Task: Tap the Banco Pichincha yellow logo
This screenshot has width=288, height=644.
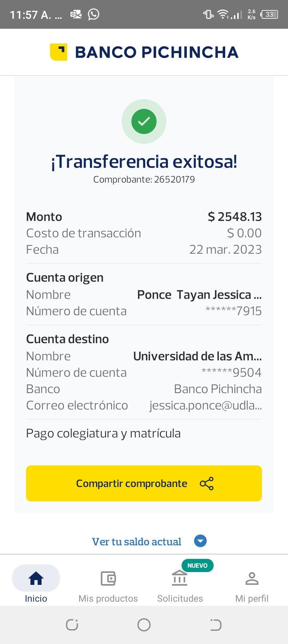Action: point(58,52)
